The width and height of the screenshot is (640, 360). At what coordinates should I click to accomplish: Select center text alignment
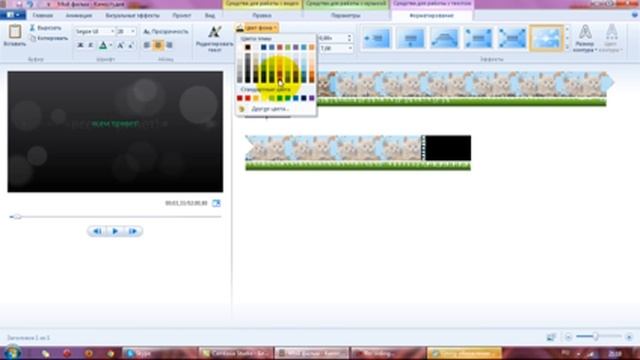pos(158,45)
